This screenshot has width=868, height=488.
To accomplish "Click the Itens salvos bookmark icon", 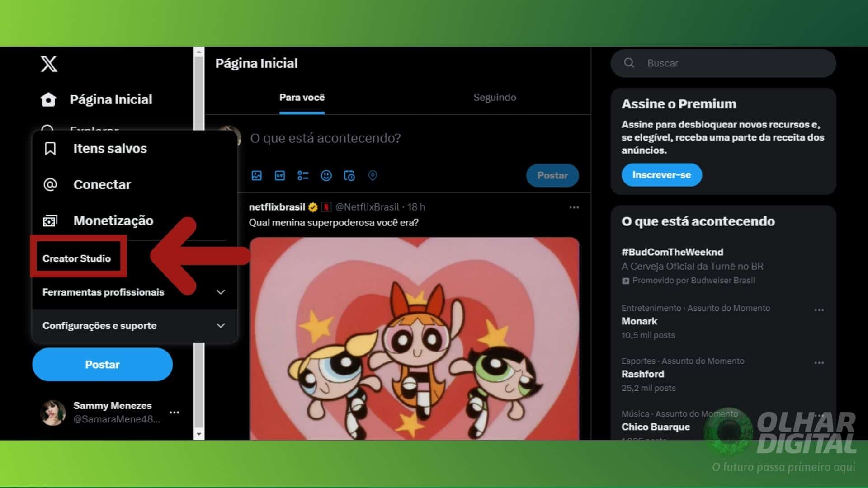I will tap(50, 149).
